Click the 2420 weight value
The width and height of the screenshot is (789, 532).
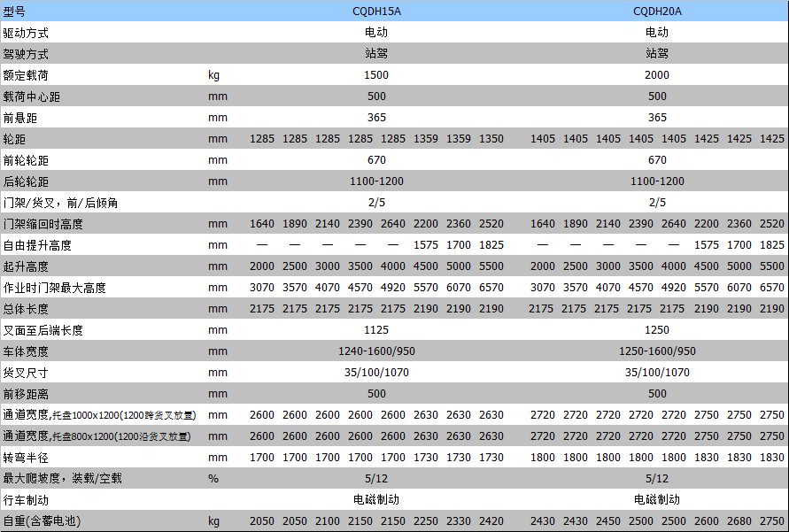point(491,521)
